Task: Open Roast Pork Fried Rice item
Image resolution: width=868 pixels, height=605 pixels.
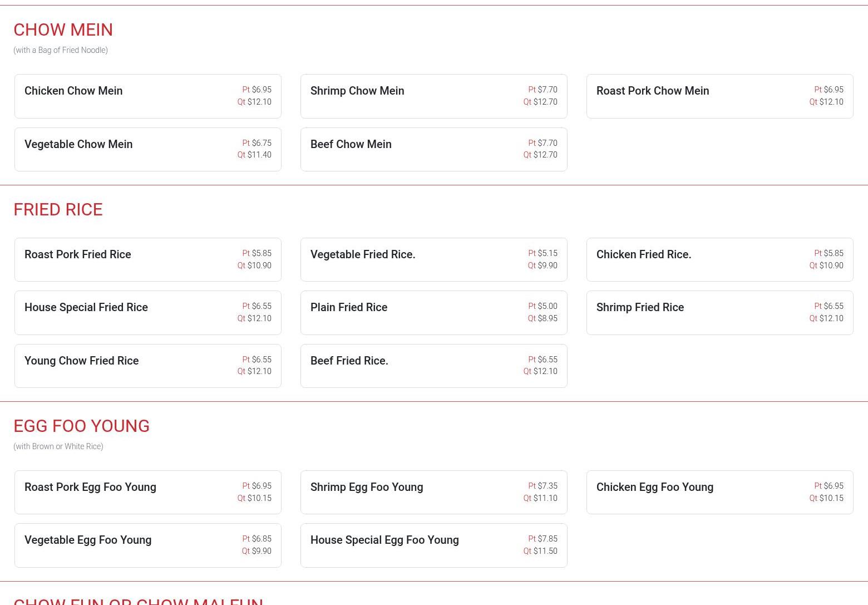Action: (x=147, y=259)
